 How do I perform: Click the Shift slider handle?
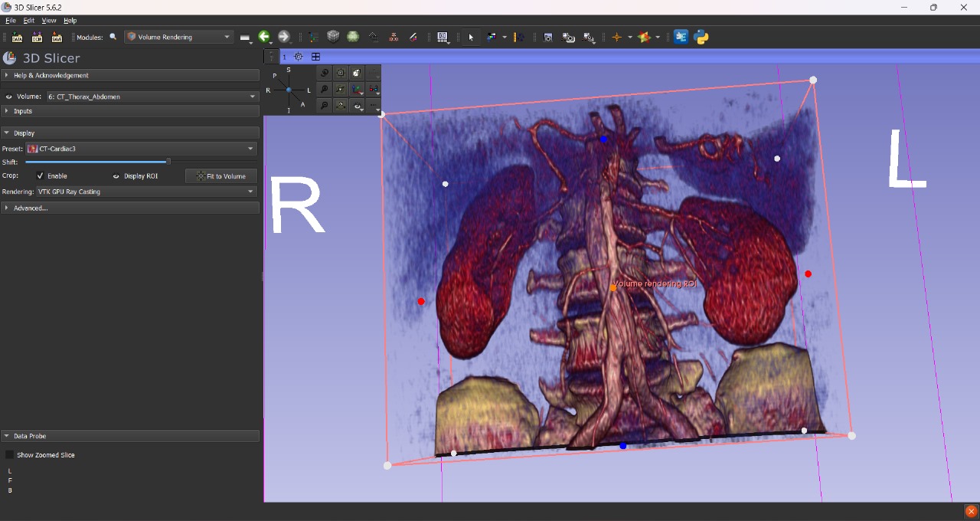[168, 162]
